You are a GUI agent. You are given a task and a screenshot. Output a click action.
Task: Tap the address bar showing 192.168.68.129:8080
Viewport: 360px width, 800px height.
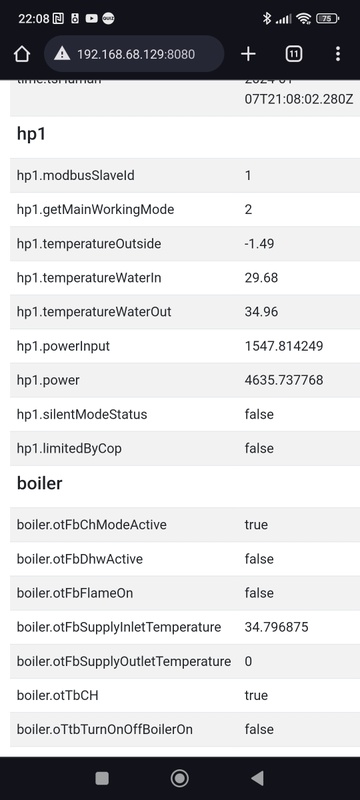pos(134,54)
